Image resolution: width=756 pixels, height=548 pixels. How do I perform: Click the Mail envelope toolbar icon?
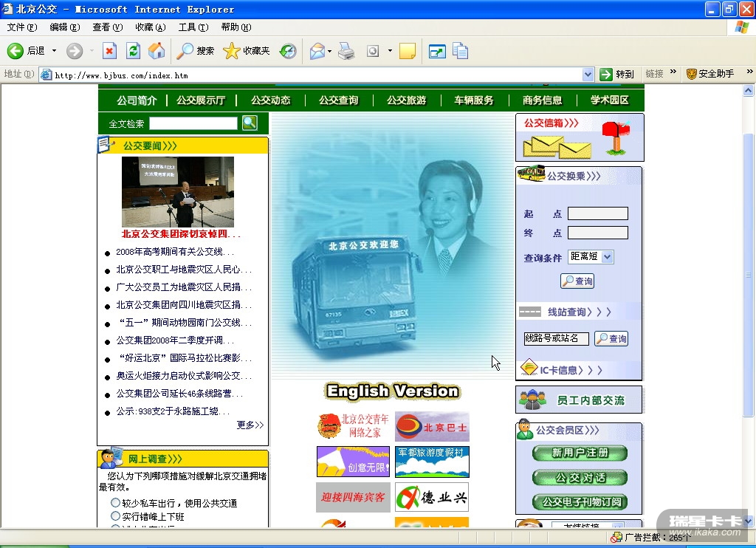(317, 51)
